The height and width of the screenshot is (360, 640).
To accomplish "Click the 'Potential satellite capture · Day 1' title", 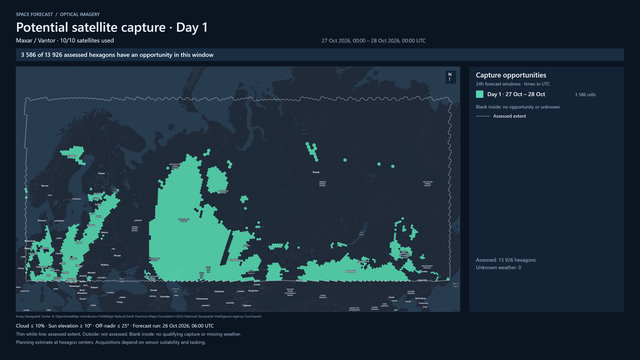I will [x=112, y=27].
